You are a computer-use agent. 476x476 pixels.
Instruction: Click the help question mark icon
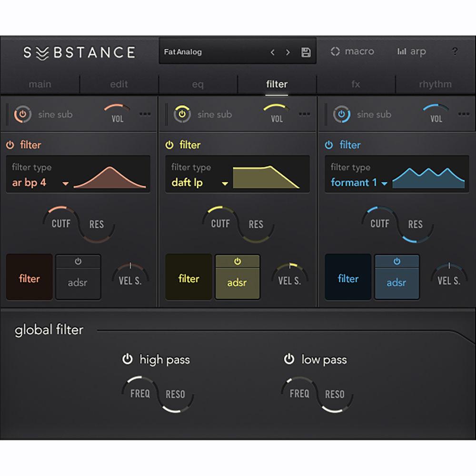point(455,52)
